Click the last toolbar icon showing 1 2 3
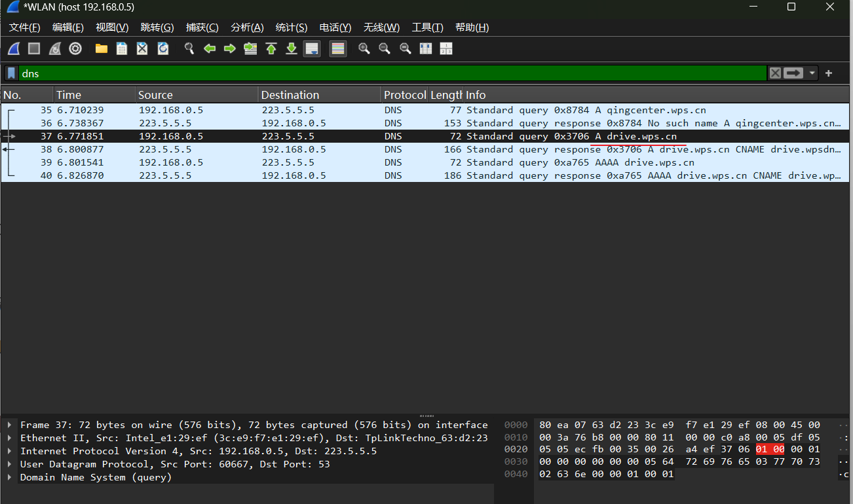This screenshot has height=504, width=853. click(446, 48)
